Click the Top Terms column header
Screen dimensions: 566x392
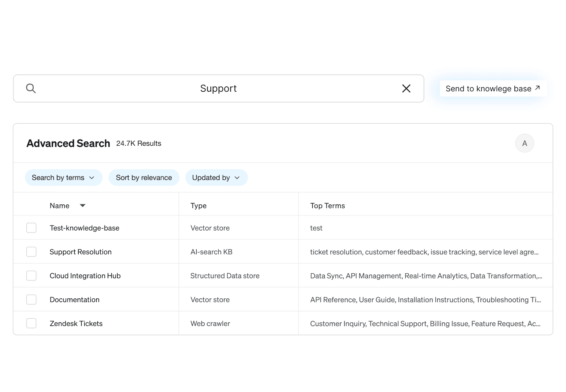click(328, 206)
